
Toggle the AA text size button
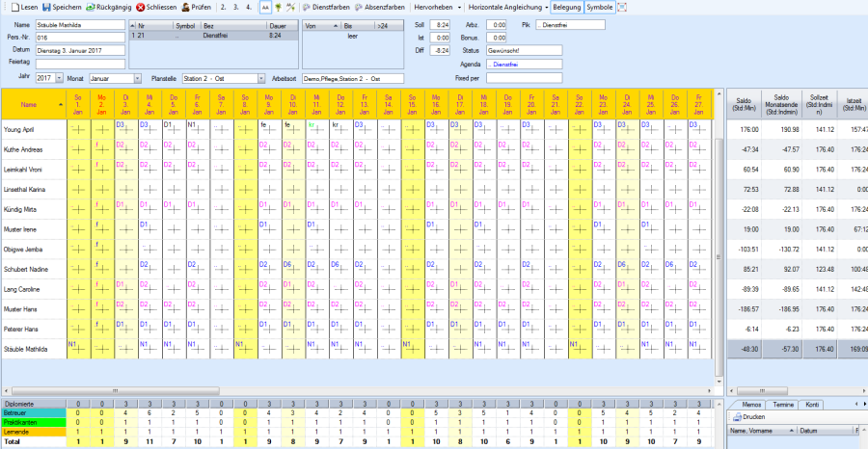pyautogui.click(x=265, y=7)
